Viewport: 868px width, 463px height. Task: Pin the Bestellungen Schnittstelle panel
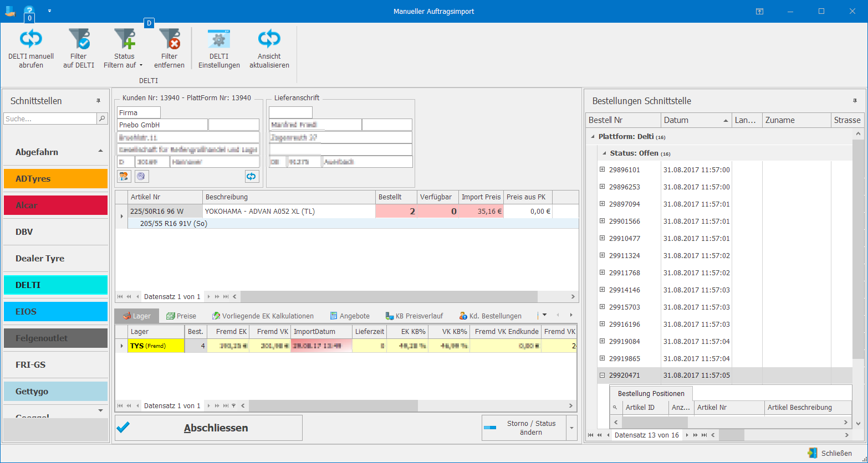854,101
